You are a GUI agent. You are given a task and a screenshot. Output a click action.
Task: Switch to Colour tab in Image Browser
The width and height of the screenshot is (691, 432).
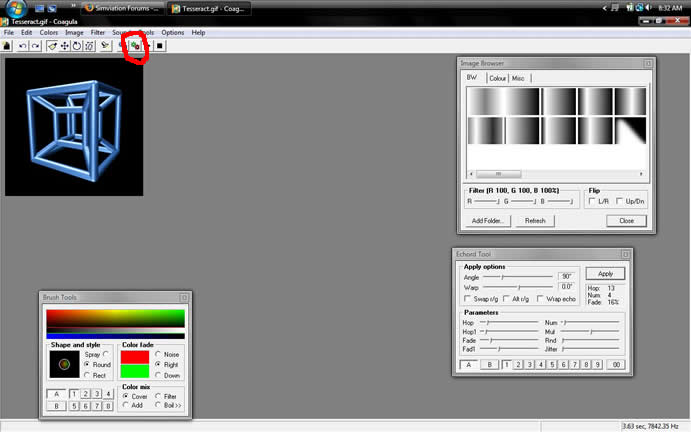[x=498, y=78]
